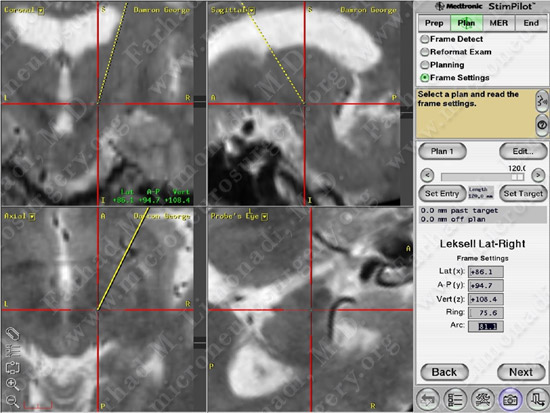
Task: Select the Reformat Exam radio option
Action: (424, 52)
